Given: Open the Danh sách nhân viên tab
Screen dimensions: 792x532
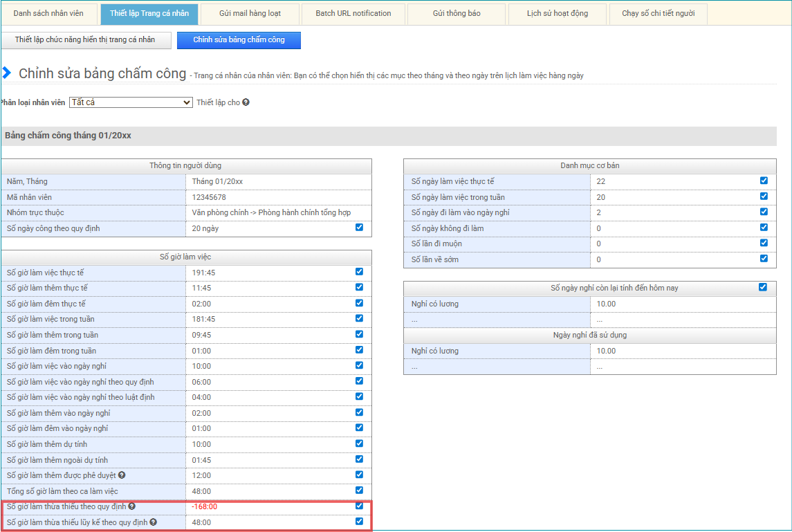Looking at the screenshot, I should (49, 14).
